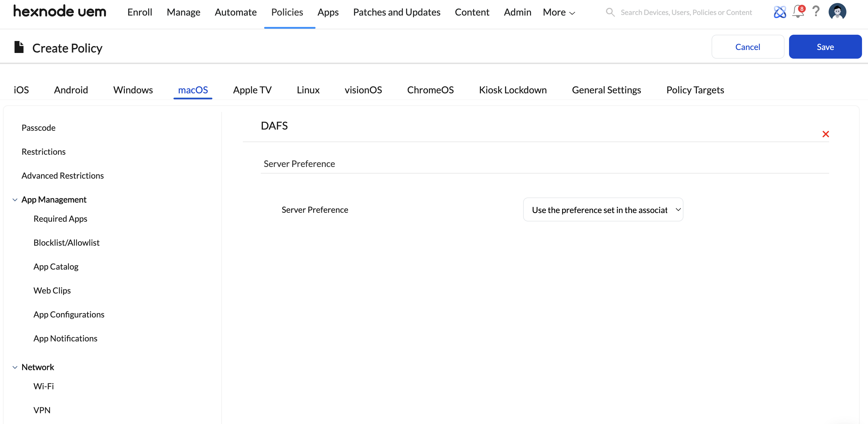Expand the More menu
Screen dimensions: 868x424
tap(559, 13)
